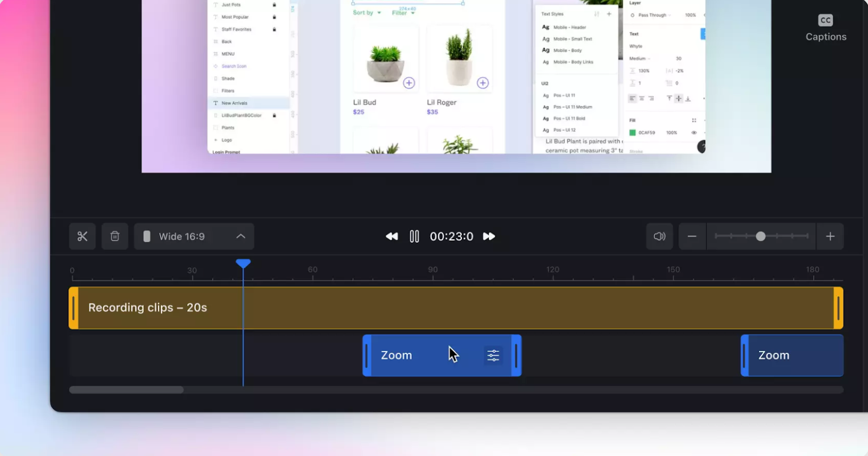
Task: Zoom in the timeline with plus button
Action: (x=830, y=236)
